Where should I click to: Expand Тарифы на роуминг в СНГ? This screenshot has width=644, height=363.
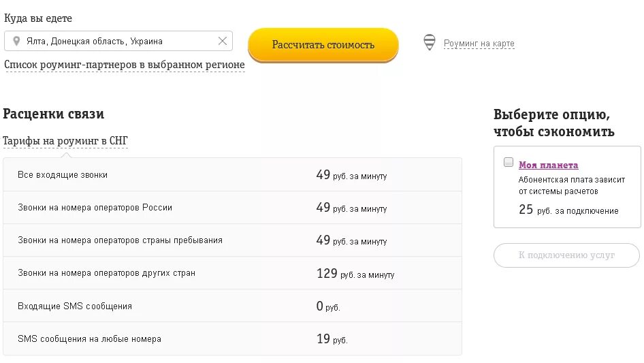pyautogui.click(x=65, y=141)
